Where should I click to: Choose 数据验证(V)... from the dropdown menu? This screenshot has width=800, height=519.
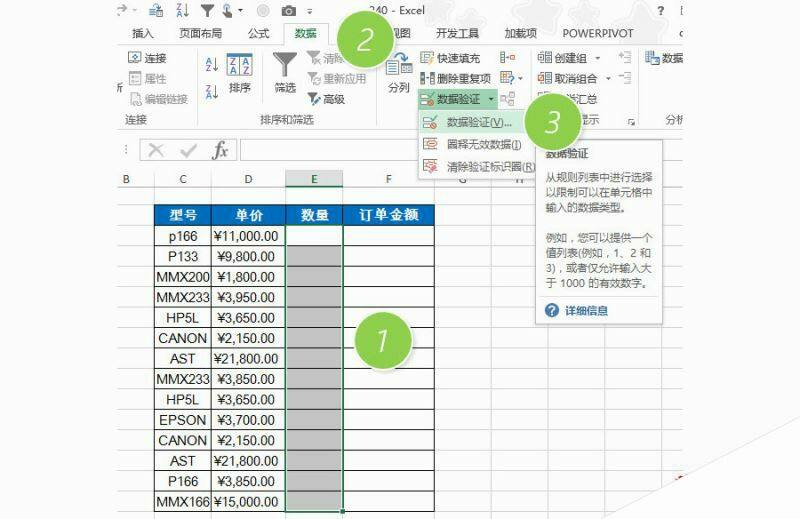coord(471,122)
